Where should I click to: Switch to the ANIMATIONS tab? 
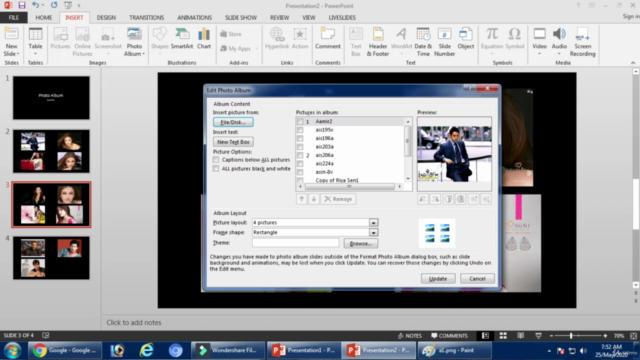pos(194,18)
